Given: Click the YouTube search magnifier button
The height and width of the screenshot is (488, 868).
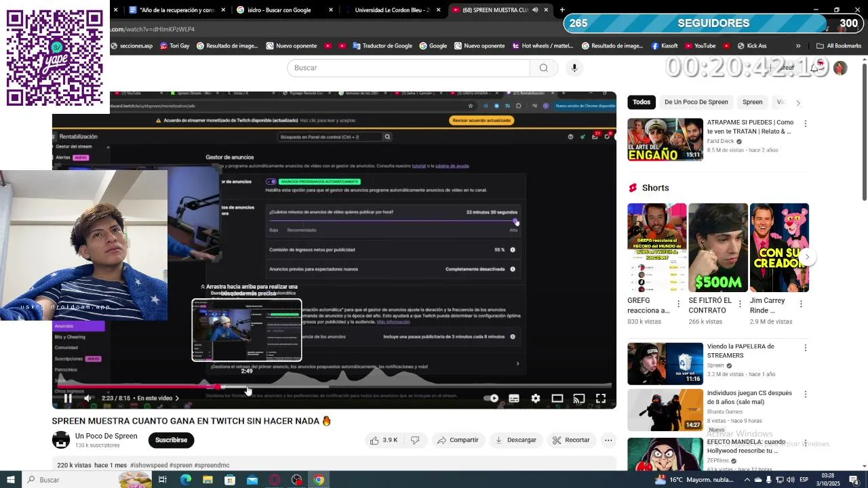Looking at the screenshot, I should (x=543, y=68).
